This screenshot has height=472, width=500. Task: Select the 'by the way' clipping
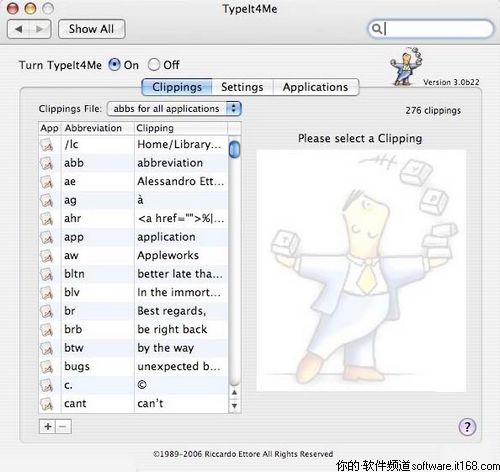(166, 348)
